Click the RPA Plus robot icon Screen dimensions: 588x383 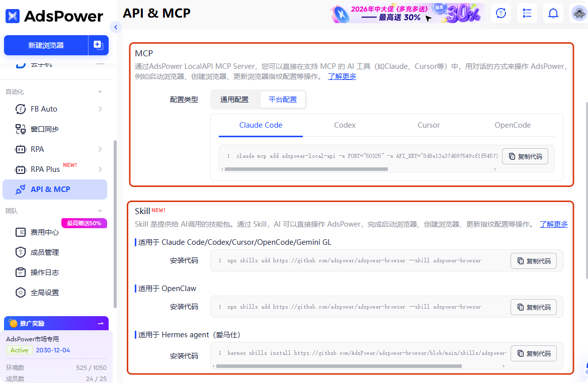click(20, 169)
